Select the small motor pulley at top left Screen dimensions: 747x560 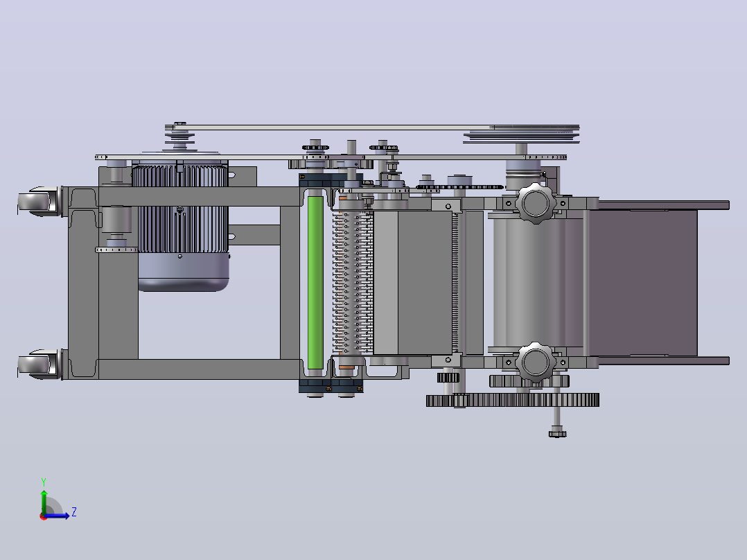click(x=179, y=137)
